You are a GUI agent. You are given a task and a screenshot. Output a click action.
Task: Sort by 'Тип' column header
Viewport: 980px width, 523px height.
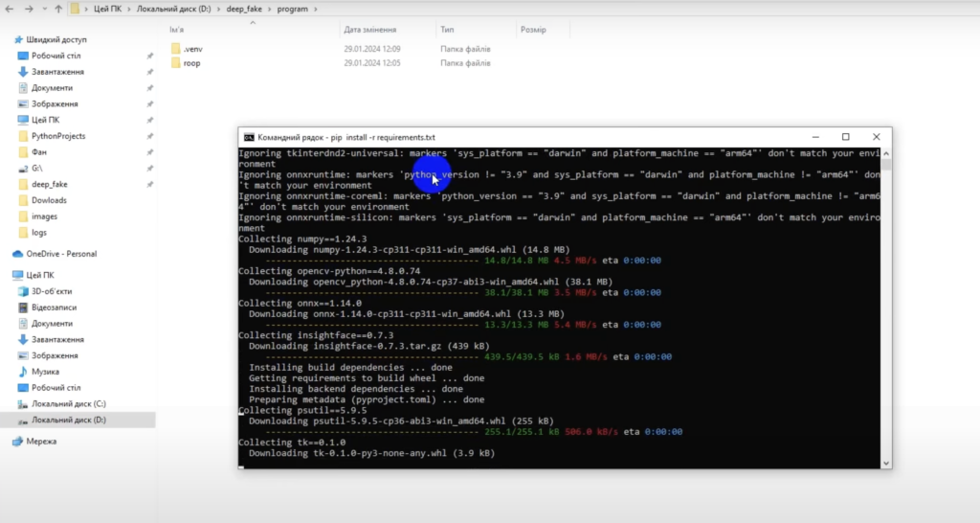pos(447,30)
